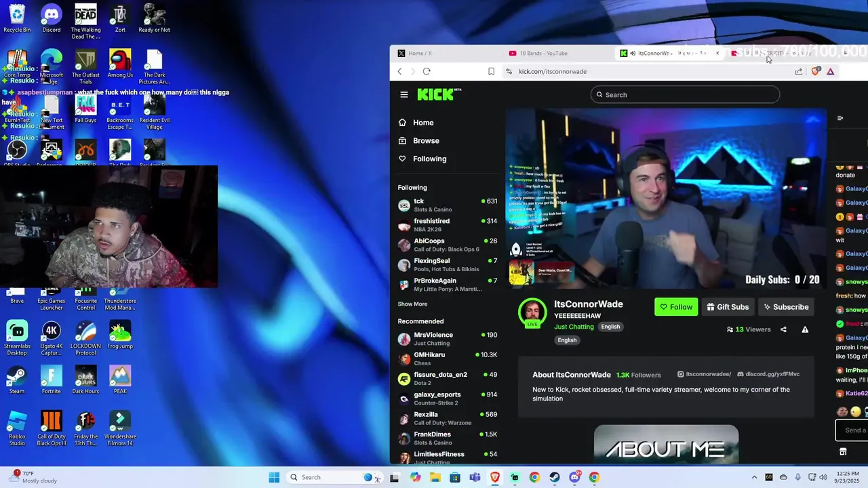Open Steam desktop shortcut
868x488 pixels.
(x=17, y=380)
